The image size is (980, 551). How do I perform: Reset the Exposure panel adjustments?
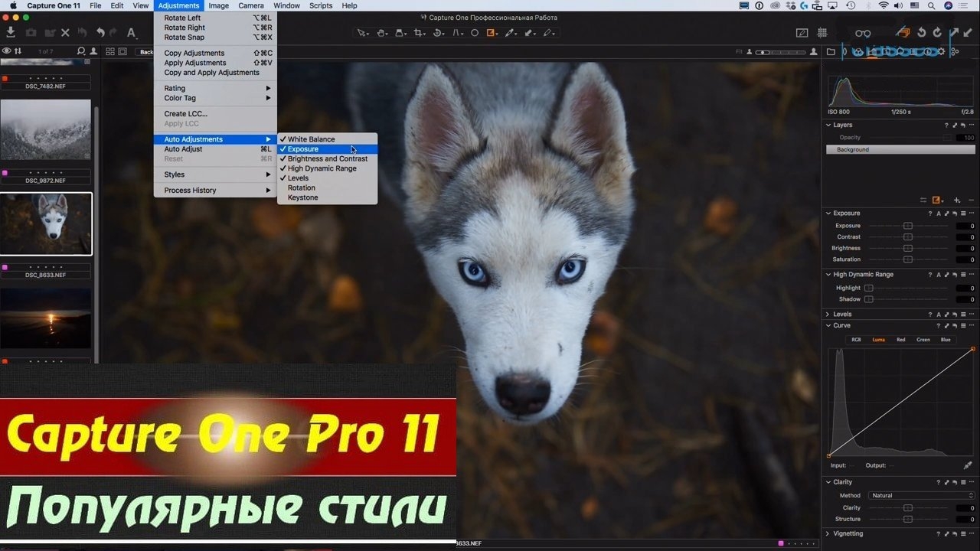point(955,213)
